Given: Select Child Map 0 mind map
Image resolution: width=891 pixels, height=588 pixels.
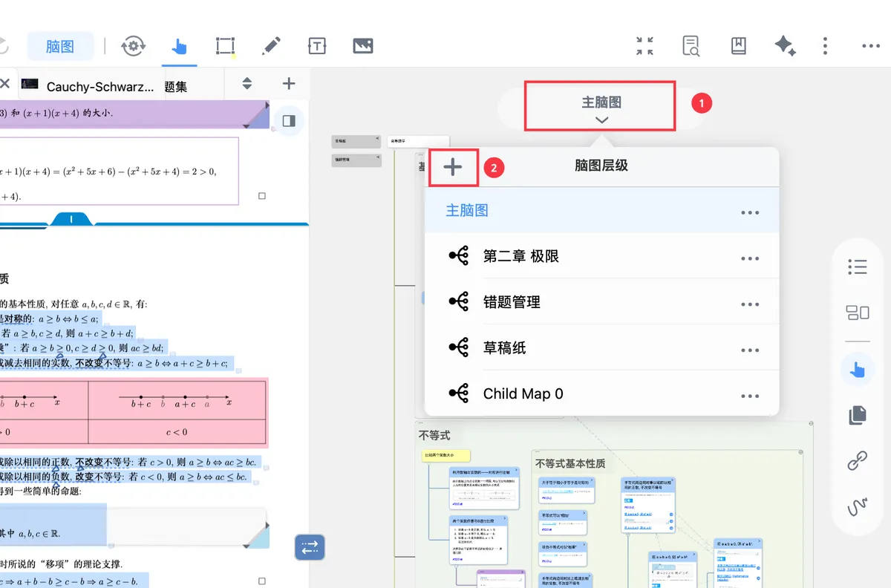Looking at the screenshot, I should point(601,393).
